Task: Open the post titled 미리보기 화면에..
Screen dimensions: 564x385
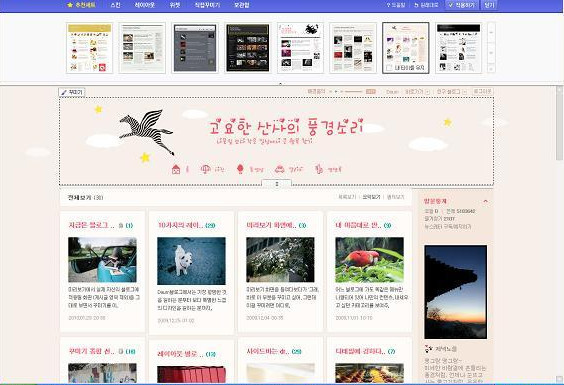Action: coord(271,225)
